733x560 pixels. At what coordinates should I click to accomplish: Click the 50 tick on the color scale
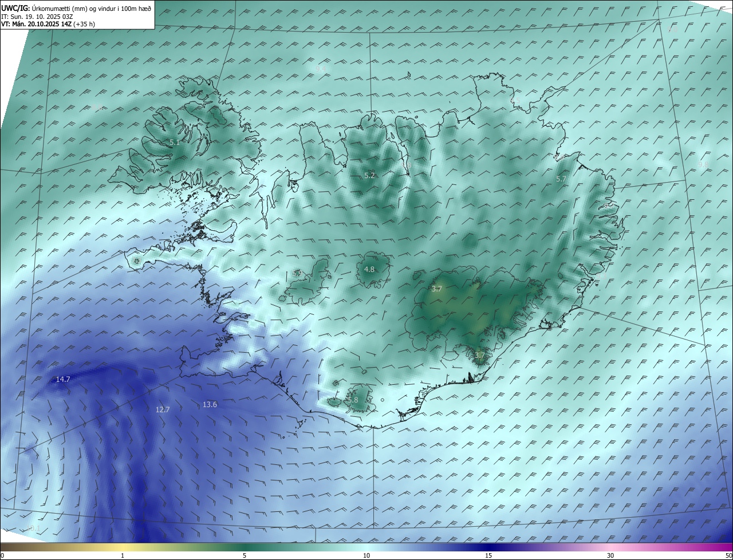click(x=728, y=555)
